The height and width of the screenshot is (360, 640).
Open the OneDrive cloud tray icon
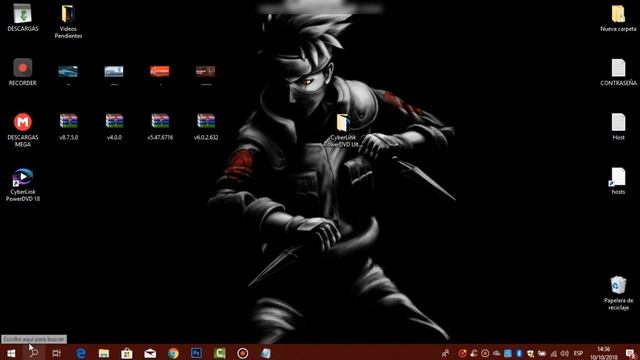click(x=496, y=353)
